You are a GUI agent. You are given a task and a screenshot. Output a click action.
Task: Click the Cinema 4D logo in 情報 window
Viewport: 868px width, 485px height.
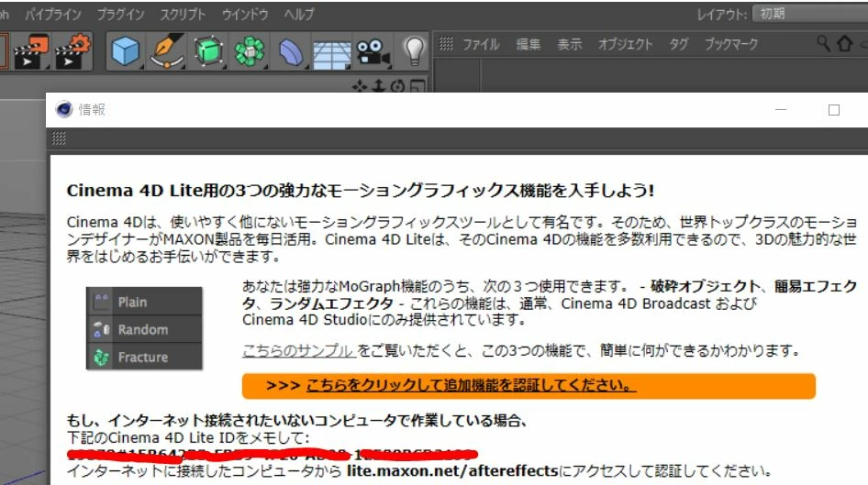click(64, 109)
